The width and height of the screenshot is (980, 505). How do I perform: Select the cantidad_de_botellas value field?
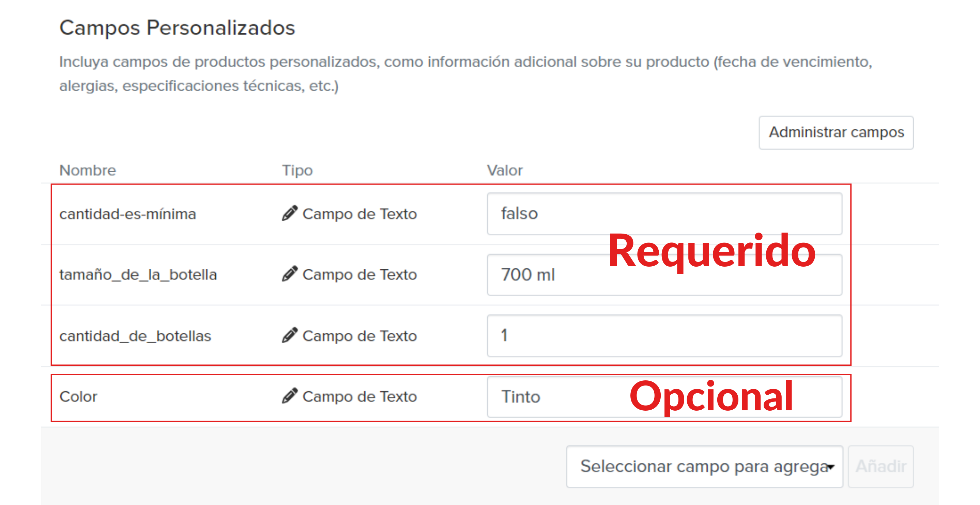pos(664,335)
